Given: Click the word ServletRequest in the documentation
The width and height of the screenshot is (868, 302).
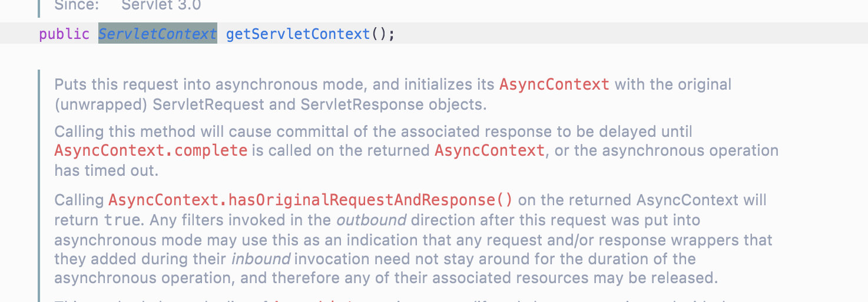Looking at the screenshot, I should pyautogui.click(x=224, y=105).
